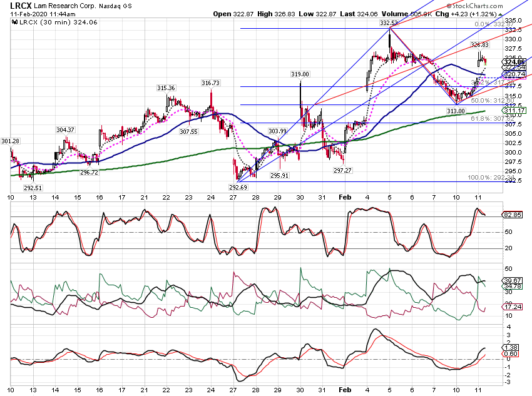Click the 11-Feb-2020 11:44am timestamp
Screen dimensions: 532x396
pos(43,14)
